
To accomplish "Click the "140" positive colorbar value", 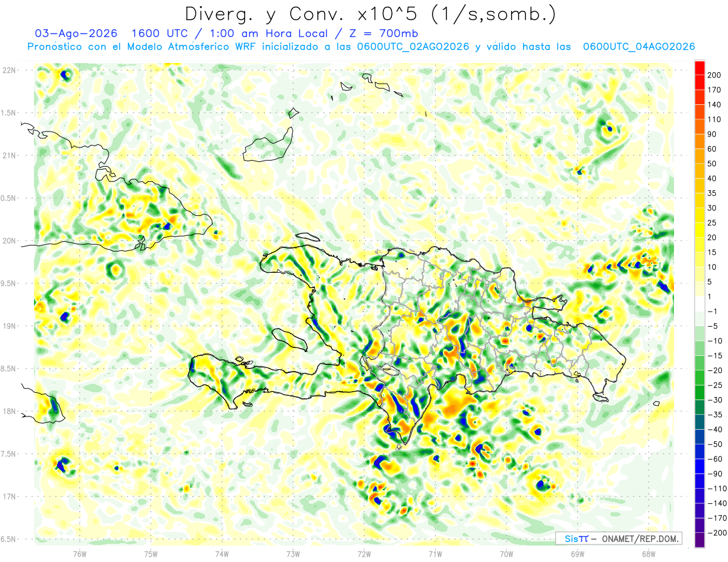I will (714, 105).
